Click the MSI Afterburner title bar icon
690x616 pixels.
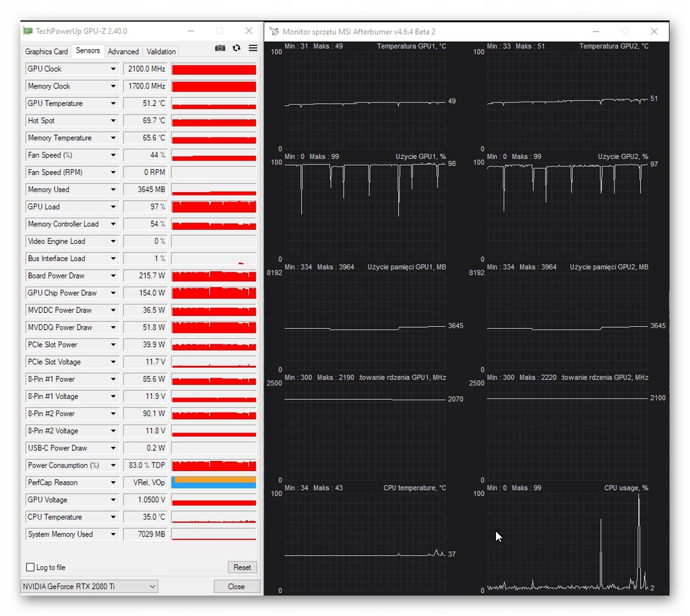[274, 31]
